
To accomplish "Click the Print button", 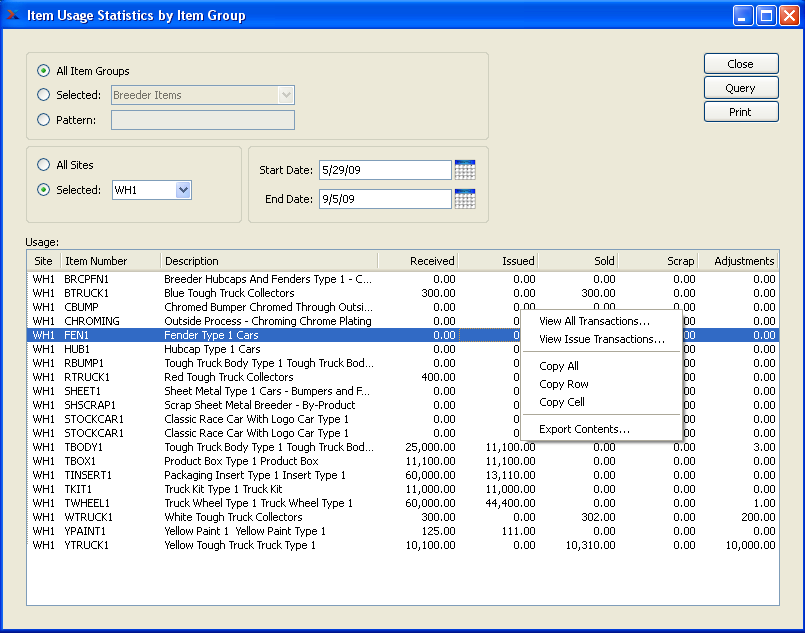I will [x=740, y=112].
